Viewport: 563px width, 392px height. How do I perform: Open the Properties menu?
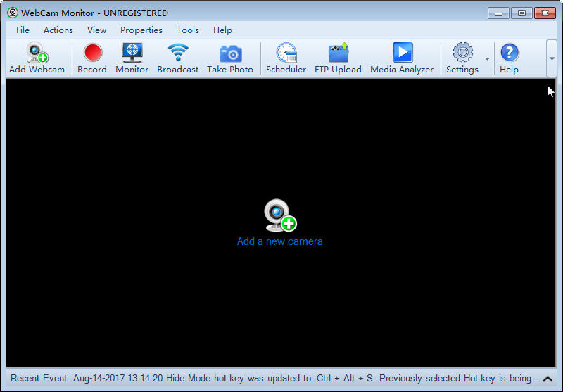tap(141, 30)
